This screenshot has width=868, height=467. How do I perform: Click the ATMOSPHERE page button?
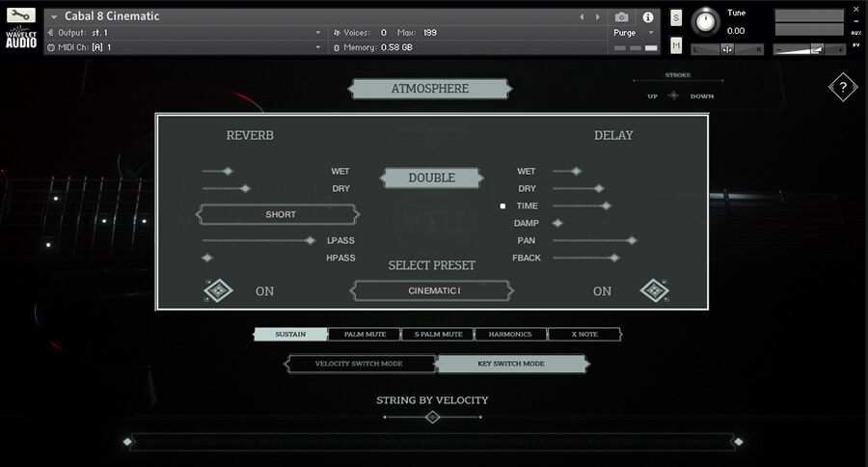point(430,89)
